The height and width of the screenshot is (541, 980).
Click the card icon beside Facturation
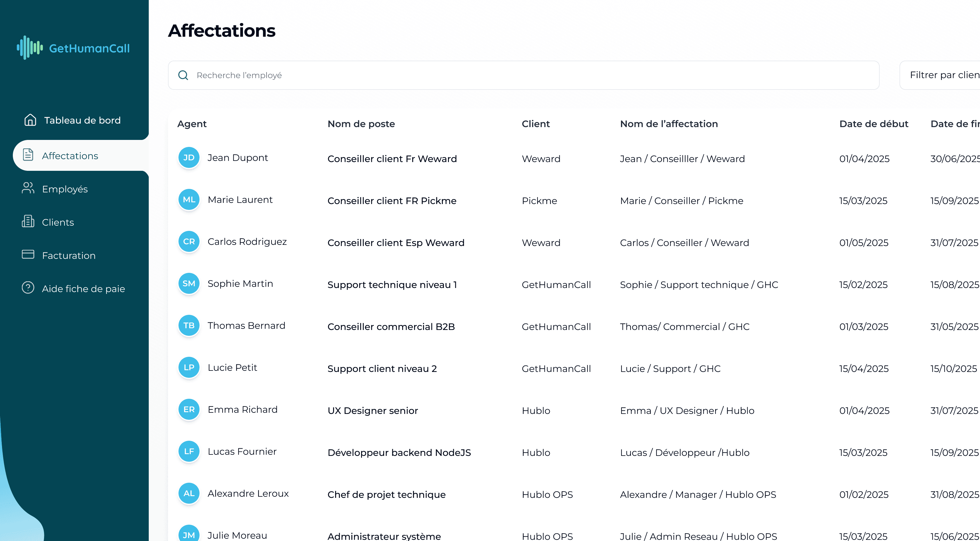pyautogui.click(x=28, y=254)
